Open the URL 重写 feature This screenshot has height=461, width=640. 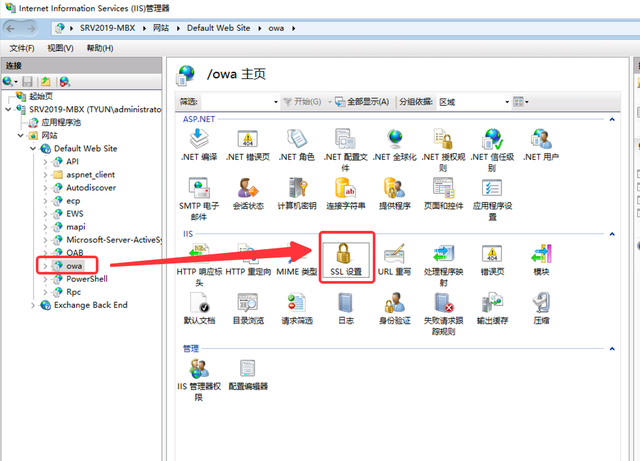(395, 260)
